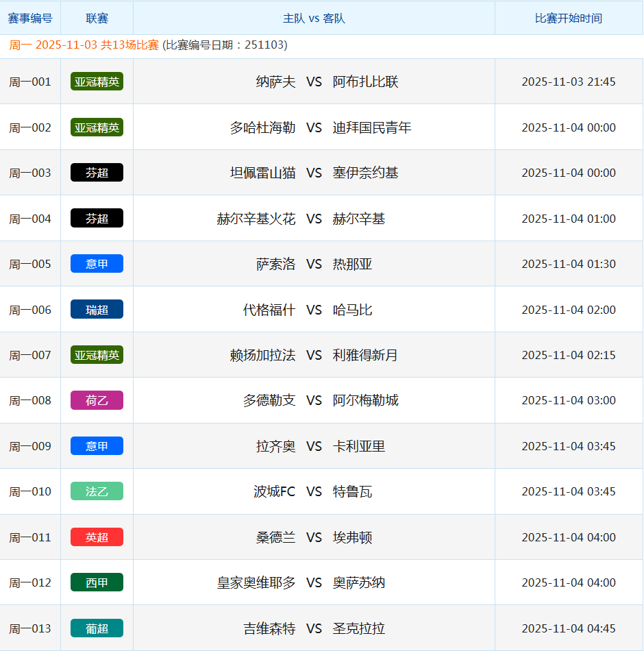Click the 比赛开始时间 column header
644x651 pixels.
(568, 19)
